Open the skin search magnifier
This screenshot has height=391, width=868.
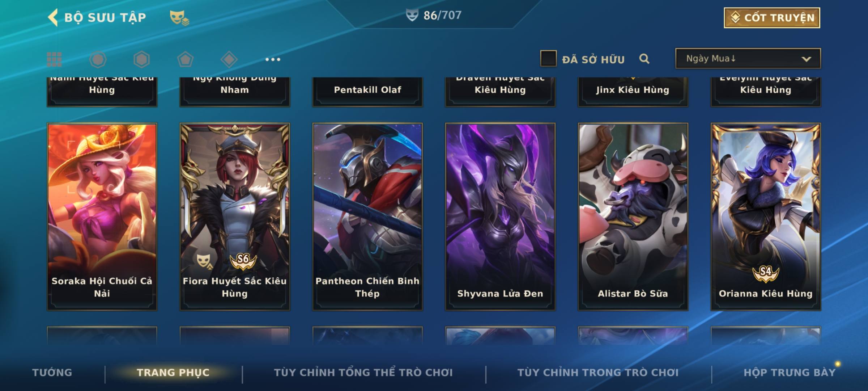(x=644, y=59)
